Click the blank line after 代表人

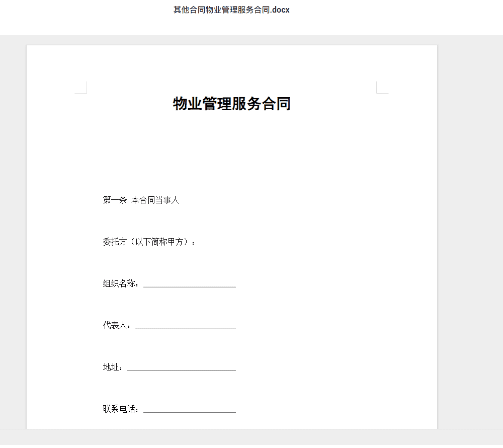(186, 326)
